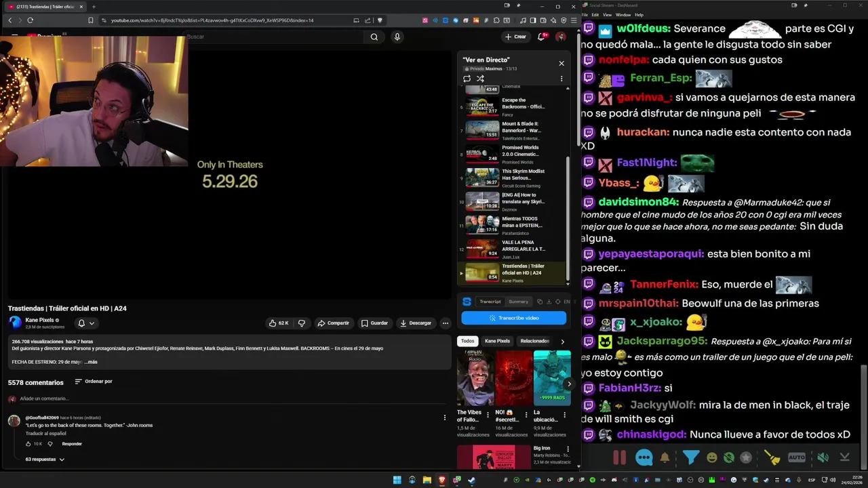
Task: Select the Summary tab
Action: click(x=518, y=302)
